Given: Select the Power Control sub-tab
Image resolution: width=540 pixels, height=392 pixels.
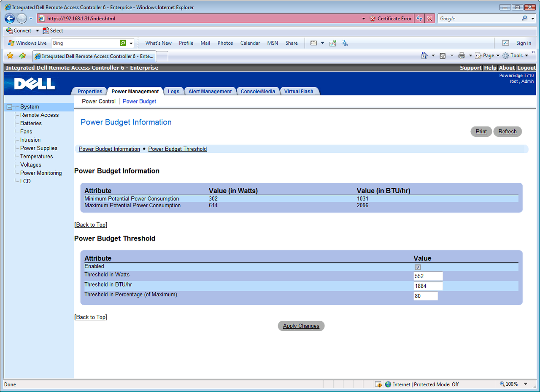Looking at the screenshot, I should pos(99,101).
